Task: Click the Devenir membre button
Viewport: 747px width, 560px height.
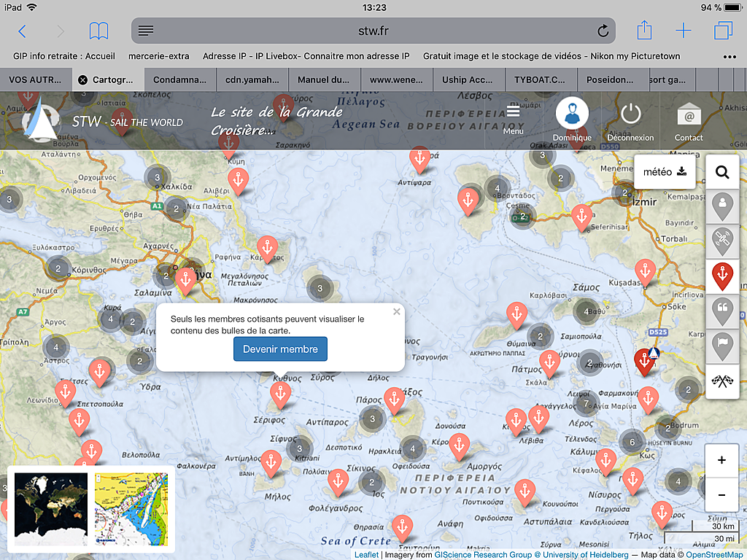Action: [x=280, y=349]
